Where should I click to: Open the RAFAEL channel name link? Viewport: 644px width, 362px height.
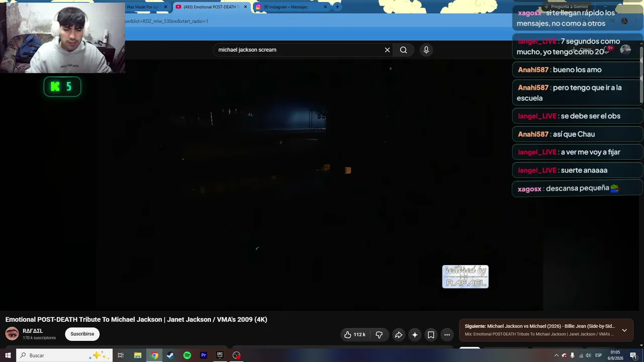point(33,331)
